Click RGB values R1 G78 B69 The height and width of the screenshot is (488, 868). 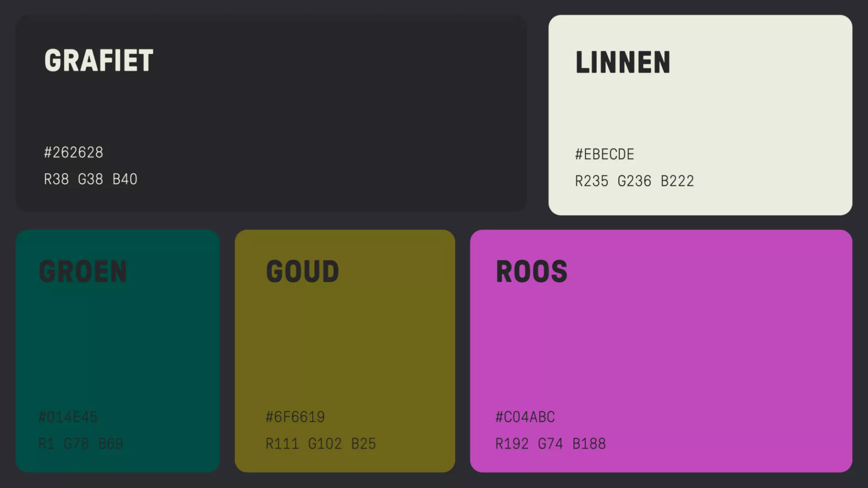(80, 444)
